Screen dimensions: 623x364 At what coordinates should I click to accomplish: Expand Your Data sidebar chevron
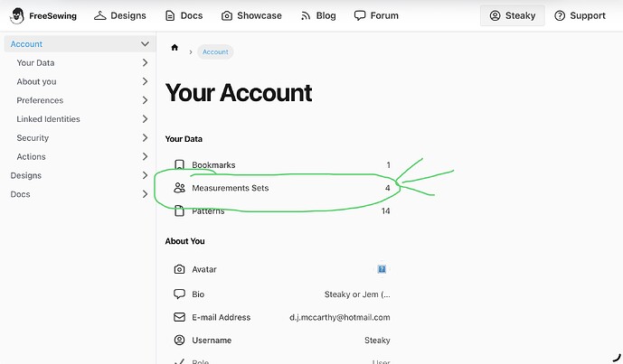coord(145,62)
